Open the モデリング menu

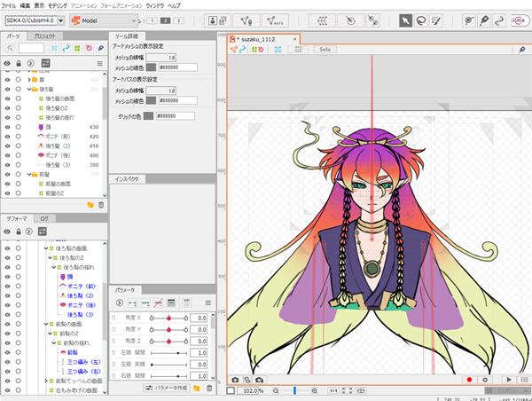57,5
